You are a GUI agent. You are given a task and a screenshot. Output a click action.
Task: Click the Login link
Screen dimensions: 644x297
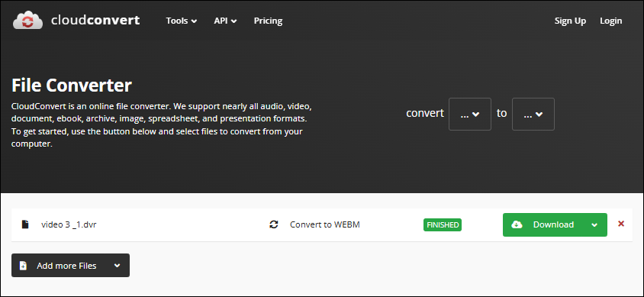click(x=610, y=21)
